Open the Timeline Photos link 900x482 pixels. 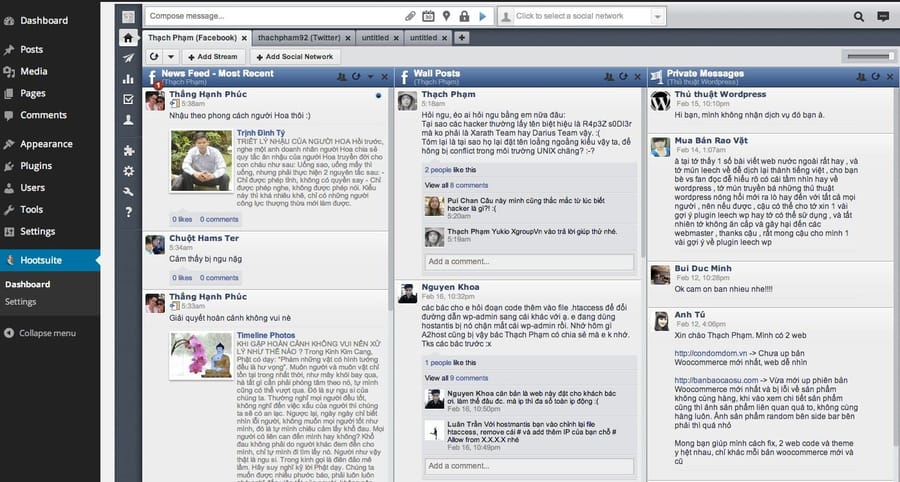266,335
